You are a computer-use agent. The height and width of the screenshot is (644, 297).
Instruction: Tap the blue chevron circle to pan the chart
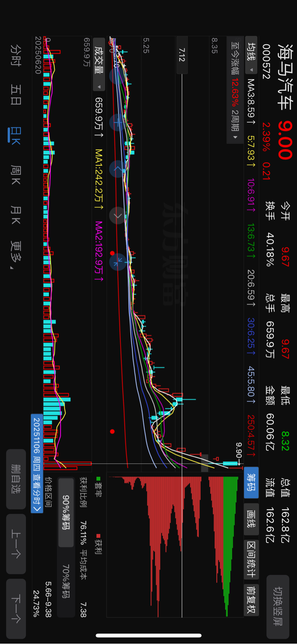pyautogui.click(x=117, y=169)
